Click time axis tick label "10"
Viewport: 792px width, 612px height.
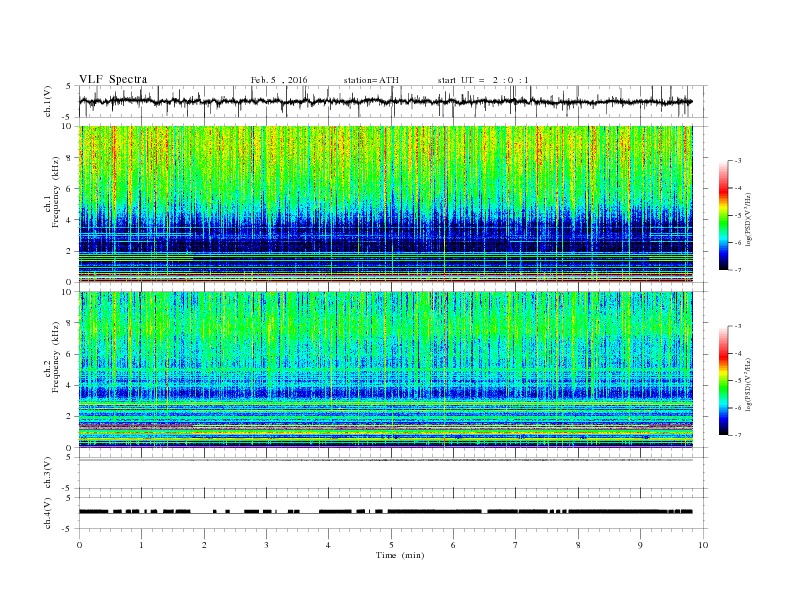[x=703, y=545]
